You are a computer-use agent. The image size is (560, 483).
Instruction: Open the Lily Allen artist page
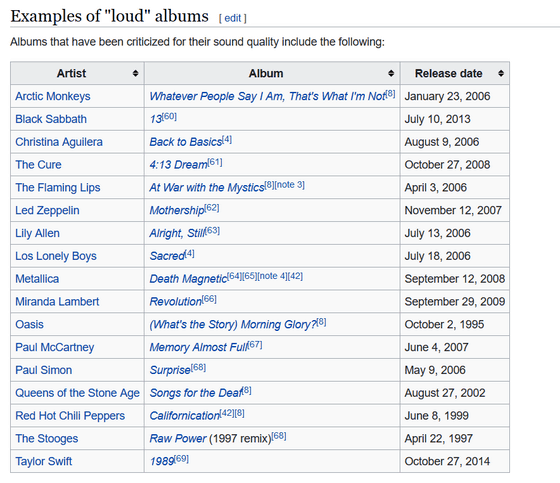[37, 233]
